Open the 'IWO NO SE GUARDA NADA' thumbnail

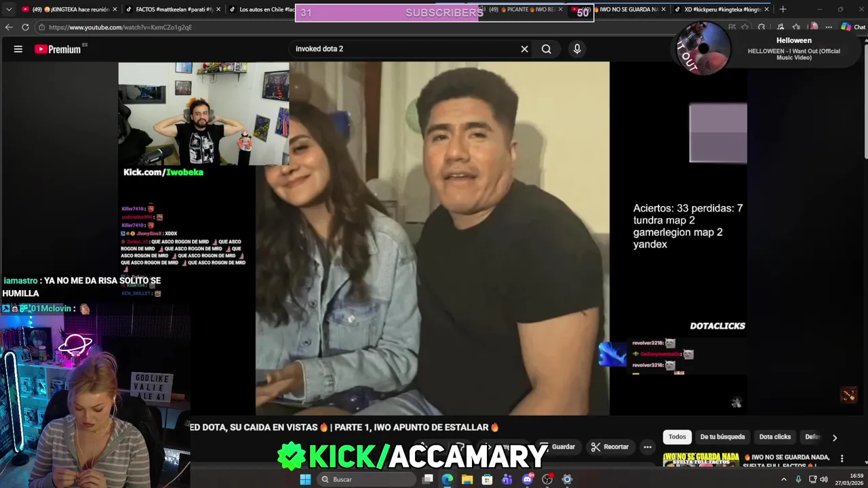701,460
